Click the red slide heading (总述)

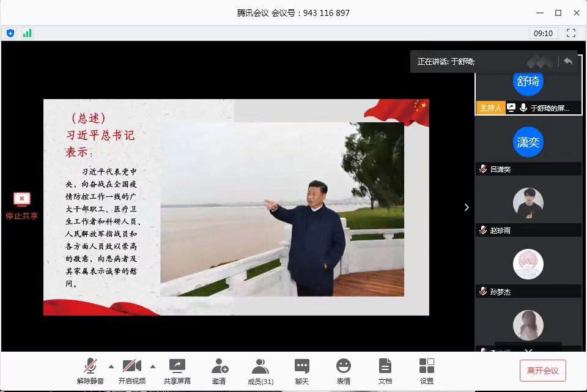[88, 118]
